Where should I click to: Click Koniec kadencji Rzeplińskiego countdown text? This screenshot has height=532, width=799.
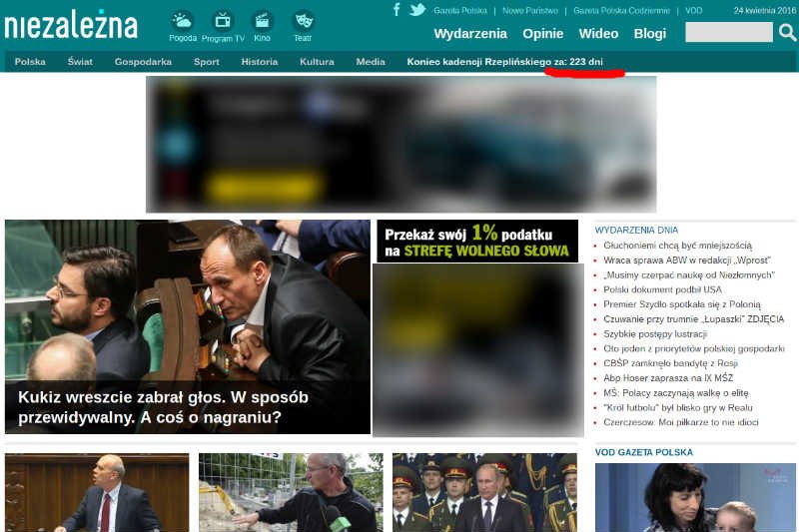tap(504, 62)
